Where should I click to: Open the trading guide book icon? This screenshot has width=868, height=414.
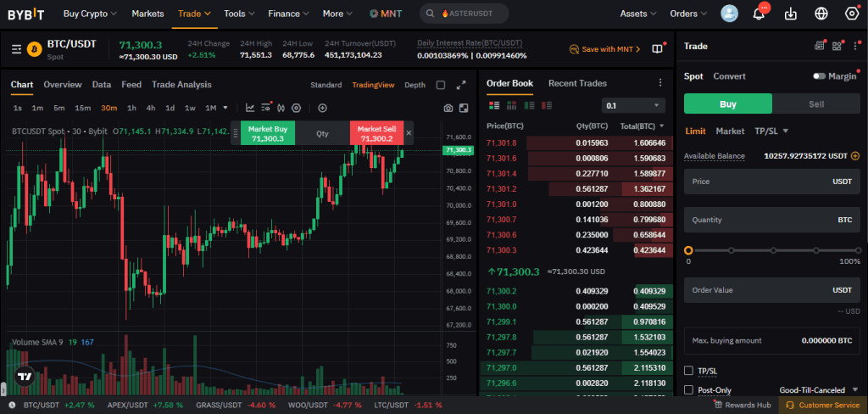coord(657,48)
